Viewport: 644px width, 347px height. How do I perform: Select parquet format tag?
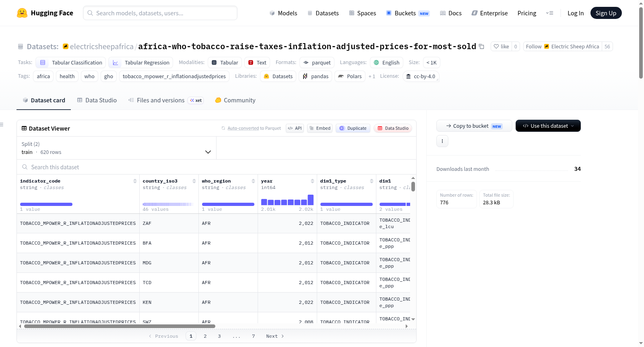click(x=317, y=62)
